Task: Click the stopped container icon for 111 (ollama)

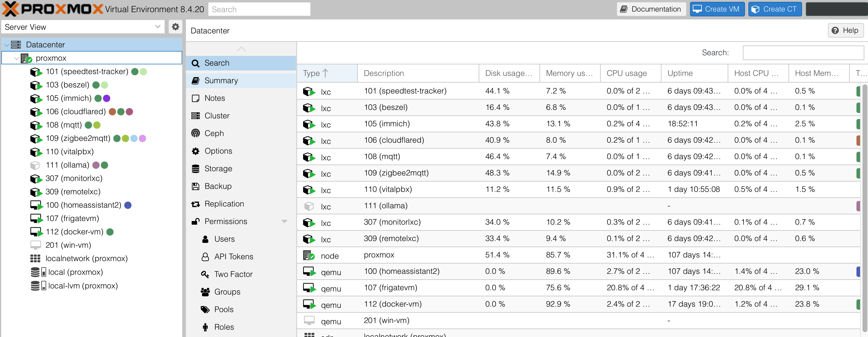Action: [x=35, y=165]
